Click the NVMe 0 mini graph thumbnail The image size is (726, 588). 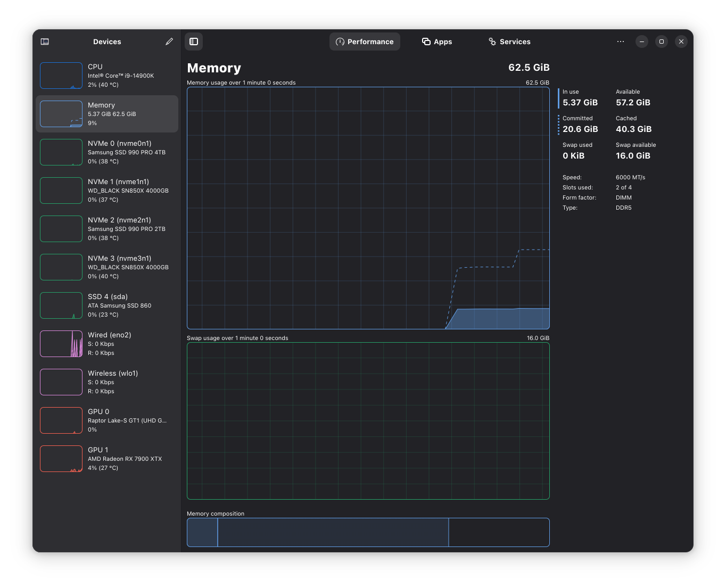61,152
